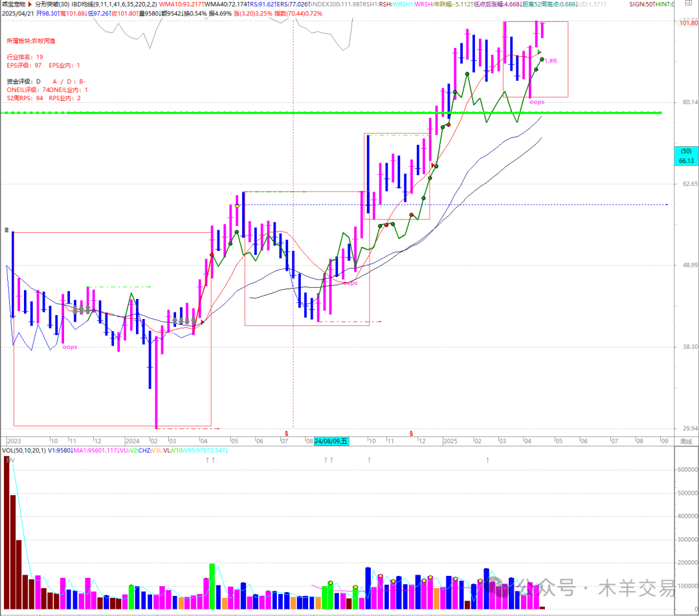Click the EPS评级: 97 text
The width and height of the screenshot is (699, 616).
24,65
